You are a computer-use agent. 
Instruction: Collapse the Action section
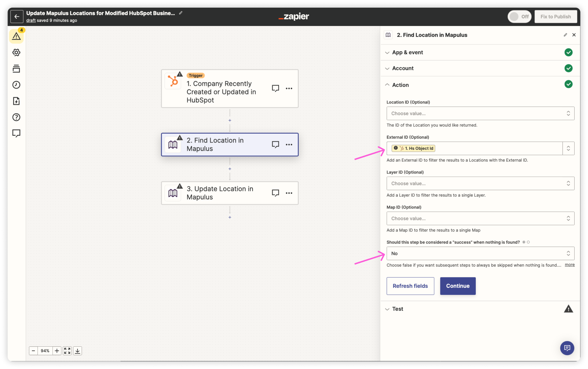[480, 85]
